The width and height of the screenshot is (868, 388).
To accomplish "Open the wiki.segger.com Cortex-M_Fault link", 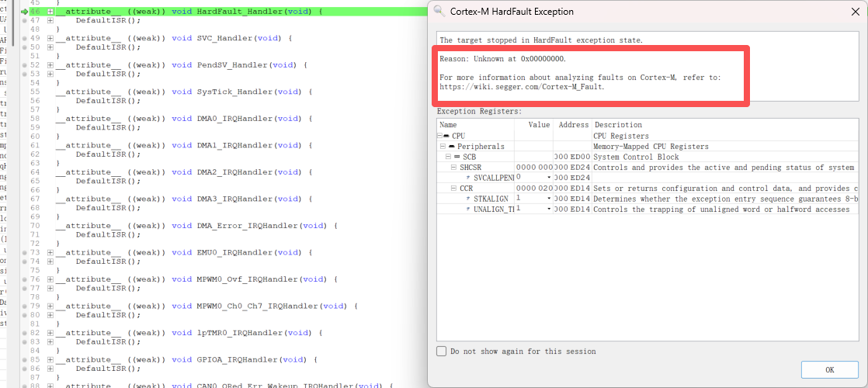I will click(x=522, y=86).
